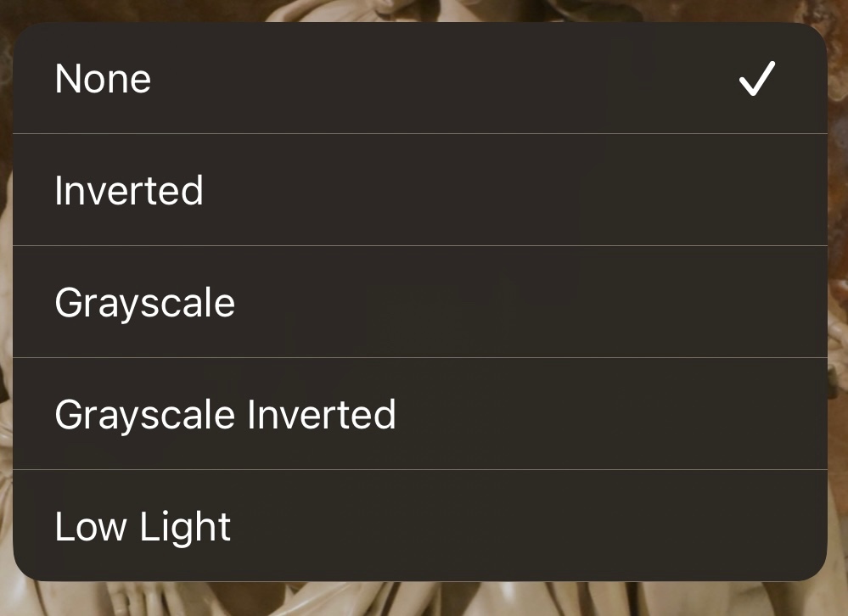The image size is (848, 616).
Task: Tap the background image below the menu
Action: tap(424, 601)
